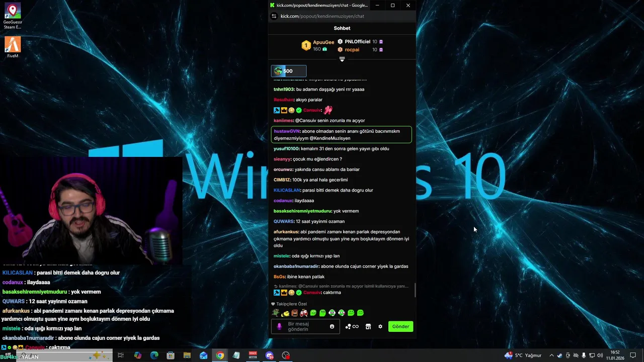The width and height of the screenshot is (644, 362).
Task: Pick the clinking wine glasses emote
Action: point(304,313)
